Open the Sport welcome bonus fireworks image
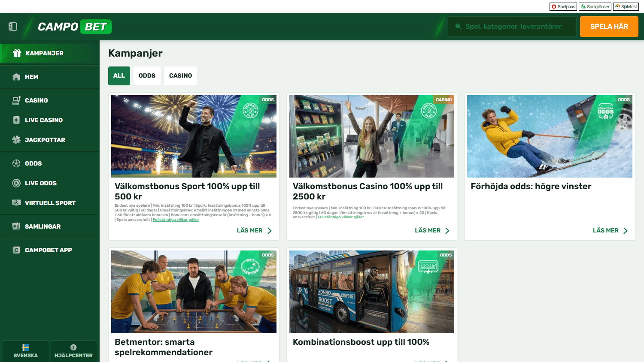 (x=194, y=136)
